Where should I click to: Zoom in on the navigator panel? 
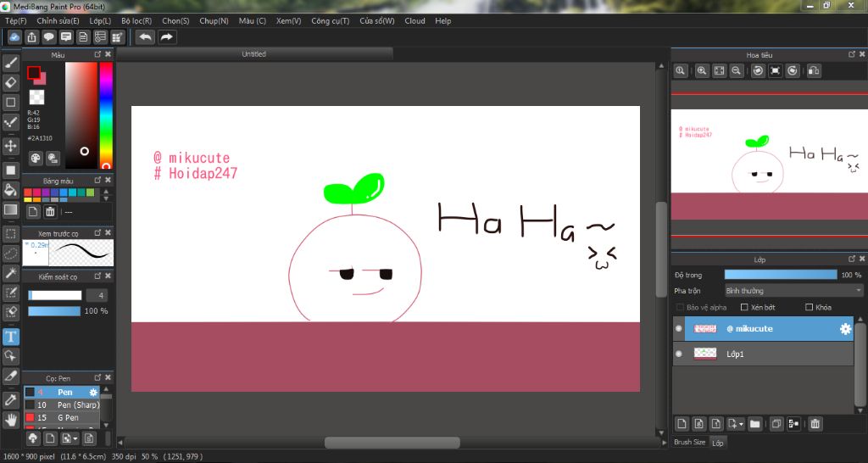[702, 71]
